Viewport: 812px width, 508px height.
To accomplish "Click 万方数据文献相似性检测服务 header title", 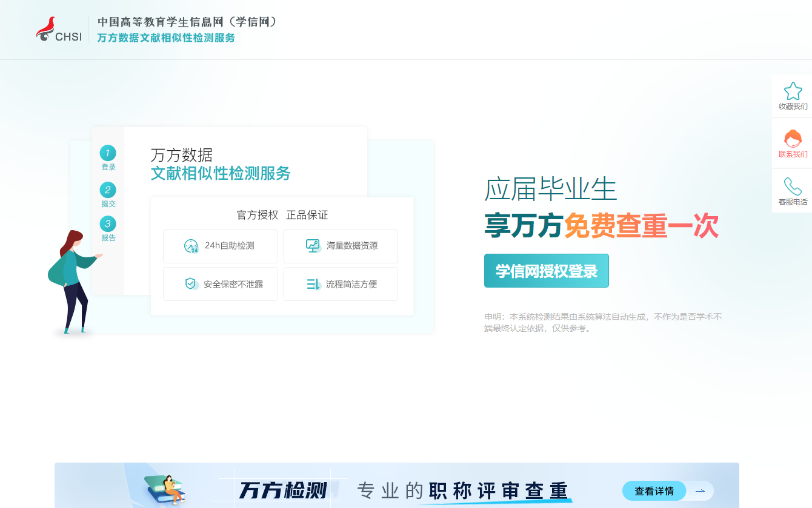I will point(166,38).
